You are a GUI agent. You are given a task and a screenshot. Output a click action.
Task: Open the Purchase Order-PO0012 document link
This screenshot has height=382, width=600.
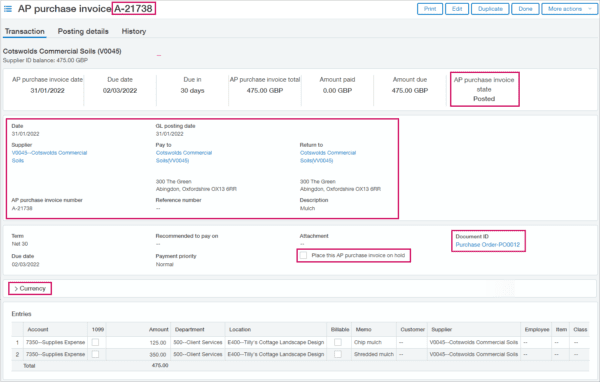pos(488,245)
